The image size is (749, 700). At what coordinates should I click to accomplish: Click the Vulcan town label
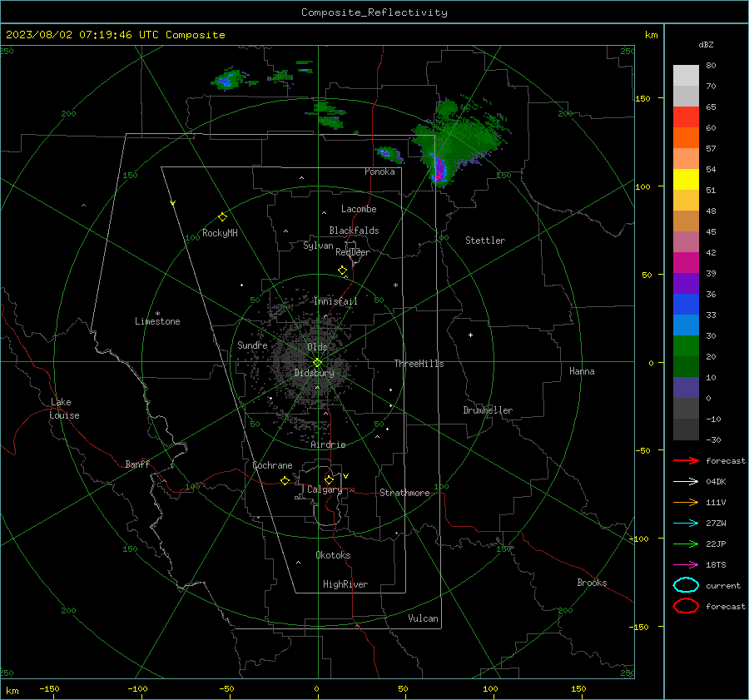pyautogui.click(x=424, y=618)
